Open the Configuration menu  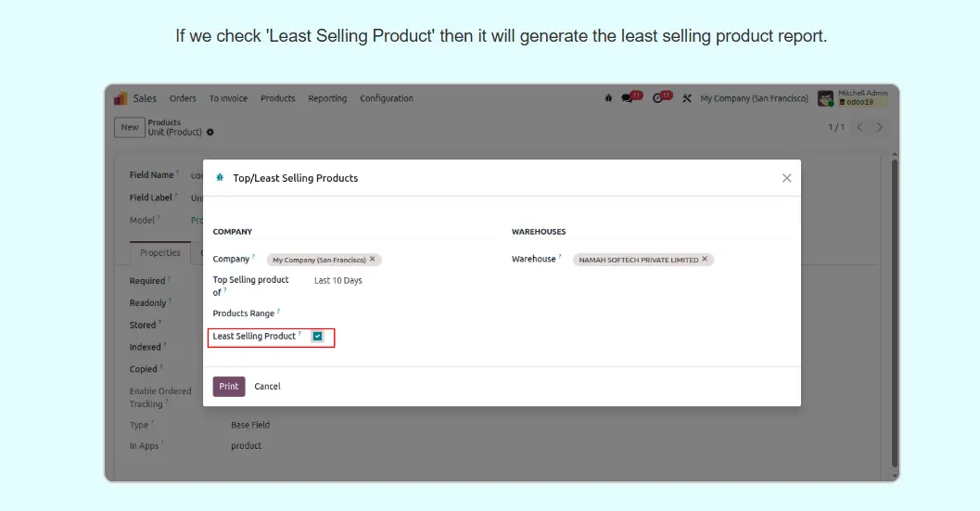pyautogui.click(x=387, y=98)
